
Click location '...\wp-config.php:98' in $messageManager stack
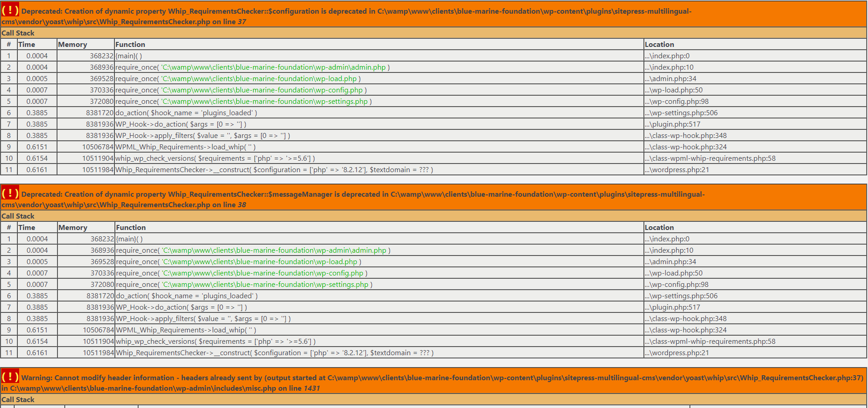[677, 284]
